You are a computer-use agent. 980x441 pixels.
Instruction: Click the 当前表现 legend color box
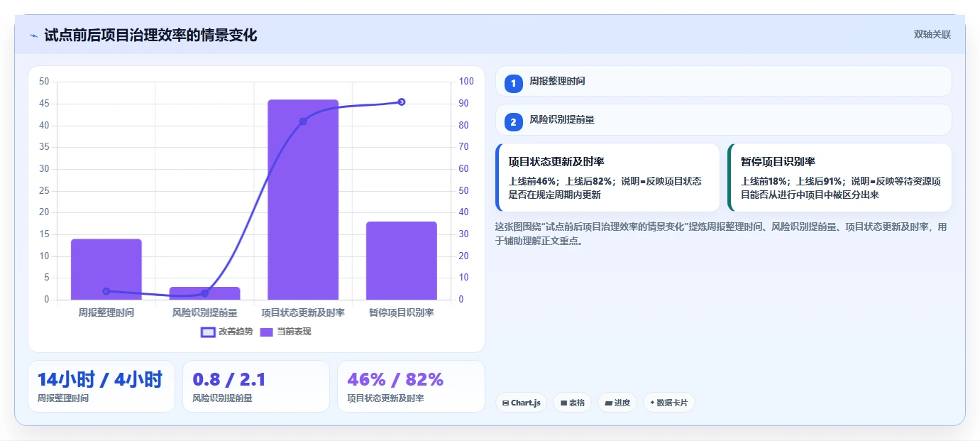(x=267, y=332)
